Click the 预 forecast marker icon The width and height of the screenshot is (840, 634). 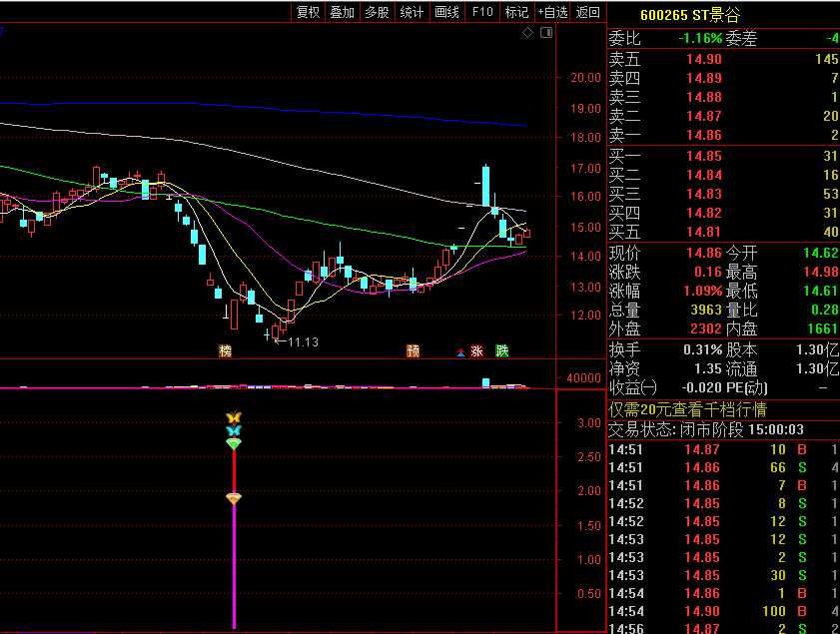coord(413,350)
